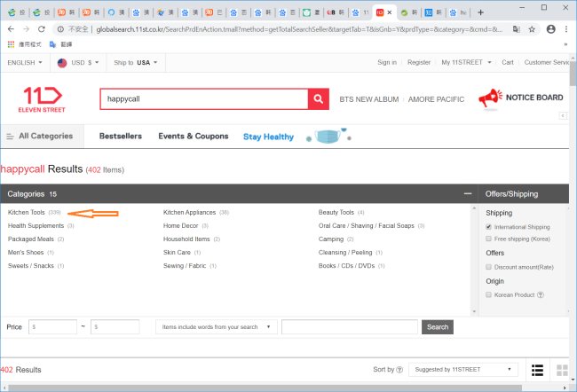Viewport: 577px width, 392px height.
Task: Click the minimum price input field
Action: pyautogui.click(x=52, y=327)
